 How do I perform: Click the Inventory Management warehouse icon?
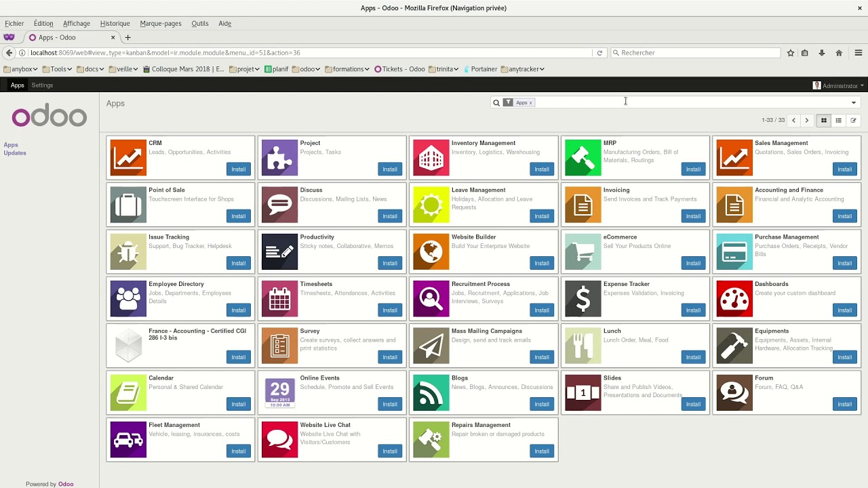431,157
